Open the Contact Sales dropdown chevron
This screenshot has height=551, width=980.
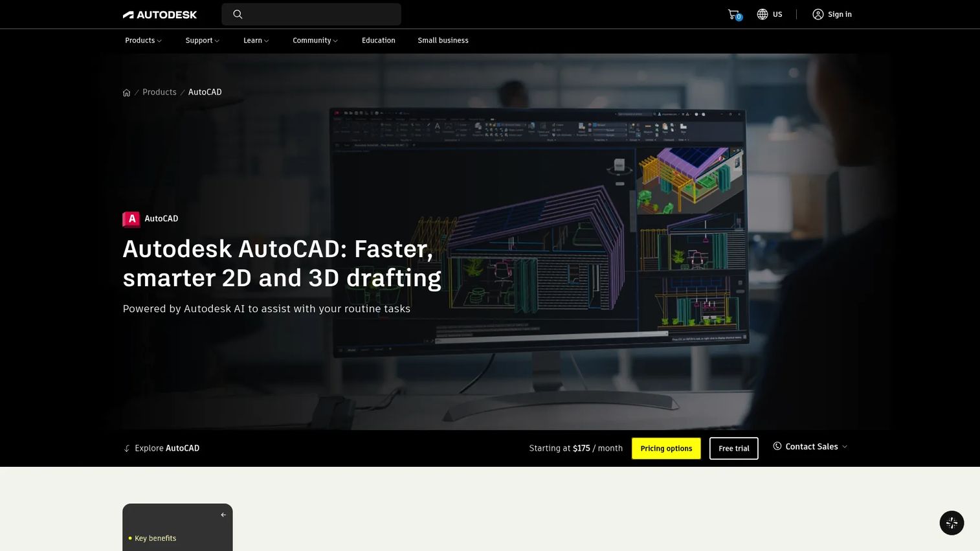(x=845, y=447)
